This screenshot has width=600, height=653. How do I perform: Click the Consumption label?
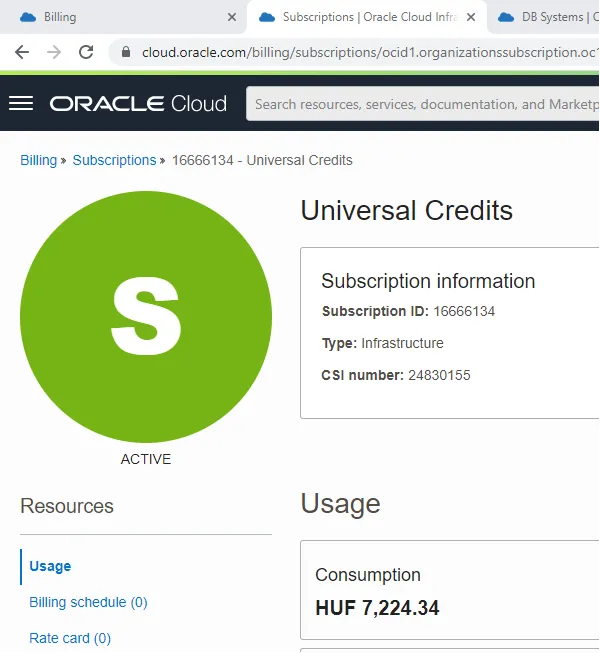pos(368,575)
